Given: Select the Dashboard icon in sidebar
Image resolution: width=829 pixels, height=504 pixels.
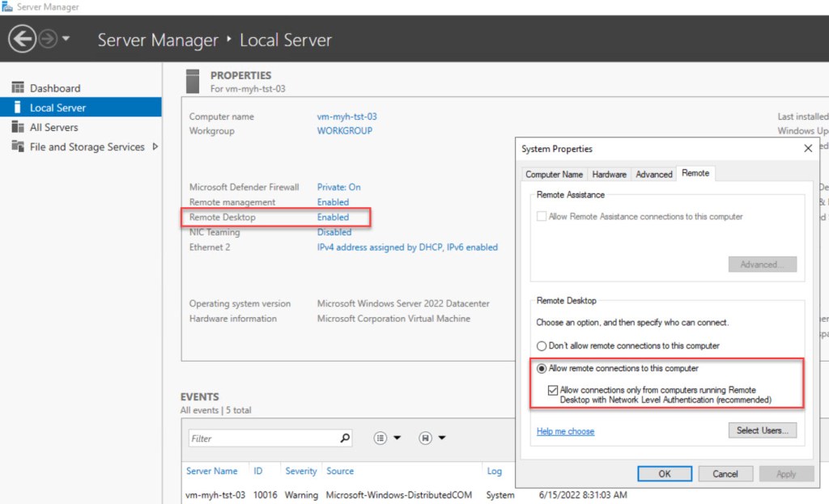Looking at the screenshot, I should coord(17,88).
